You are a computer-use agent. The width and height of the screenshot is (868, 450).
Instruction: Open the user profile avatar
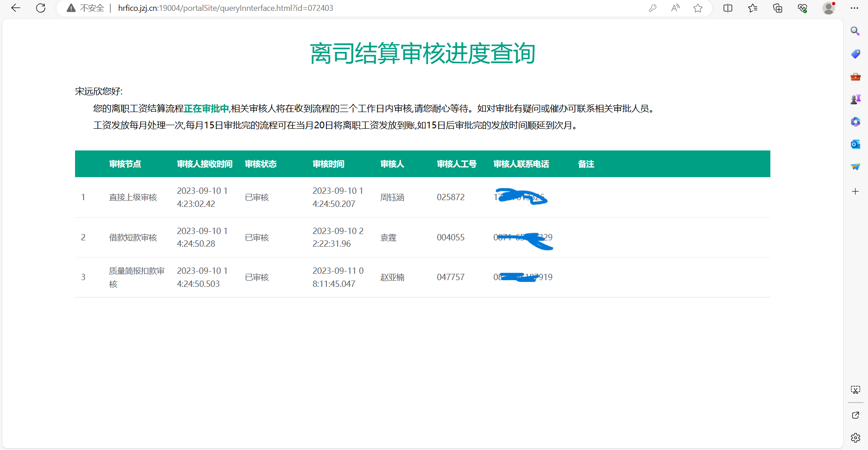(829, 8)
